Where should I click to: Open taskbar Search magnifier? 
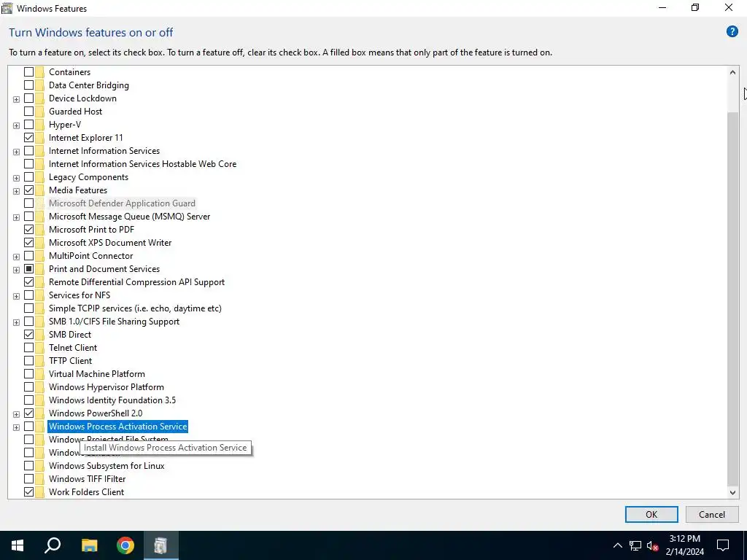(x=53, y=545)
